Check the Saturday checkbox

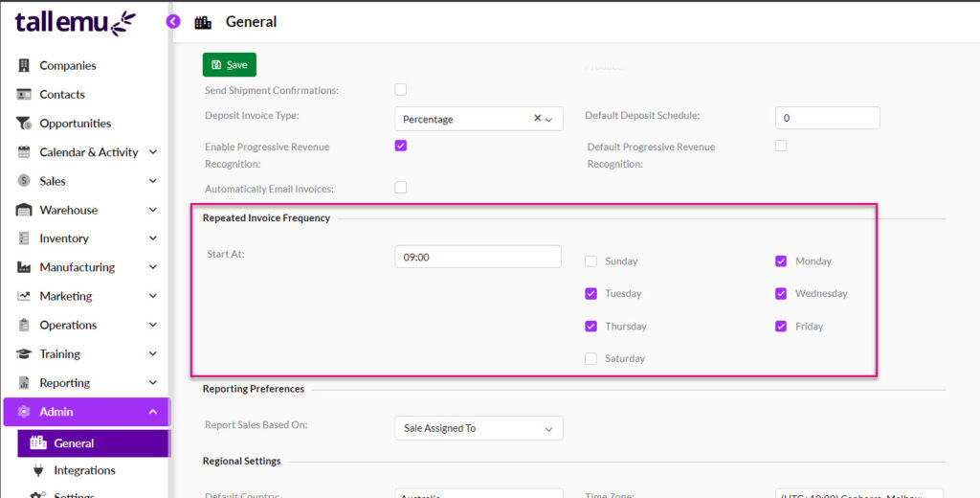[590, 358]
